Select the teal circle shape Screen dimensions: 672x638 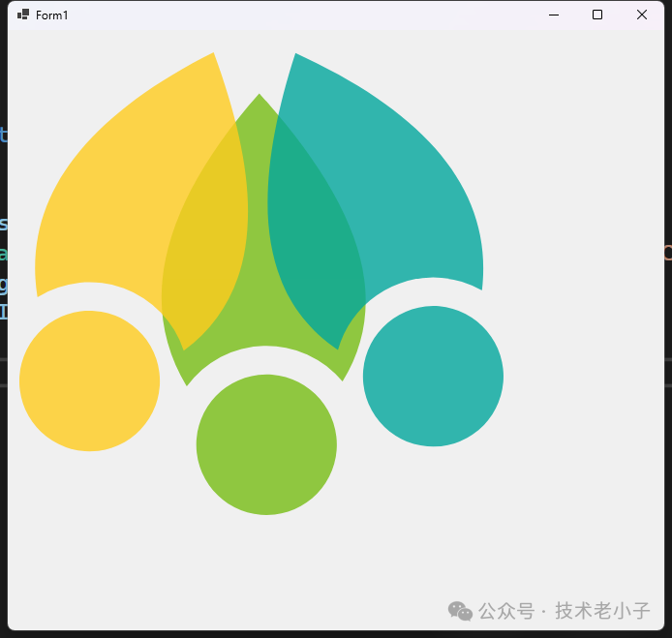433,376
